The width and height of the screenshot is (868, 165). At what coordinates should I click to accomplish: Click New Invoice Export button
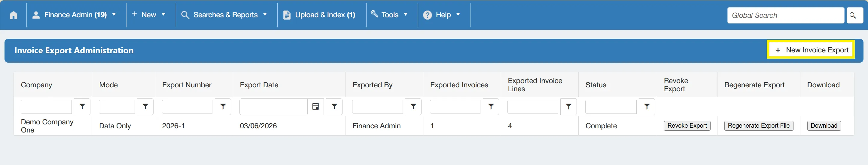[x=810, y=50]
